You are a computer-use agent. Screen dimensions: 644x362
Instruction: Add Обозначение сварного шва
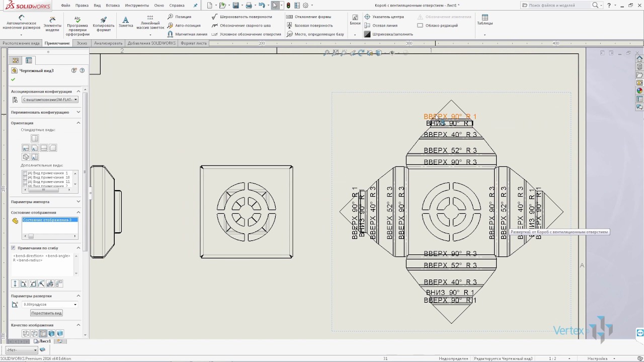pyautogui.click(x=241, y=25)
